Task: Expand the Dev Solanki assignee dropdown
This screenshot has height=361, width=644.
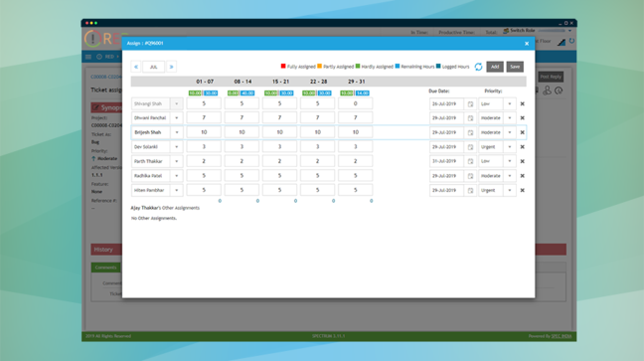Action: tap(177, 147)
